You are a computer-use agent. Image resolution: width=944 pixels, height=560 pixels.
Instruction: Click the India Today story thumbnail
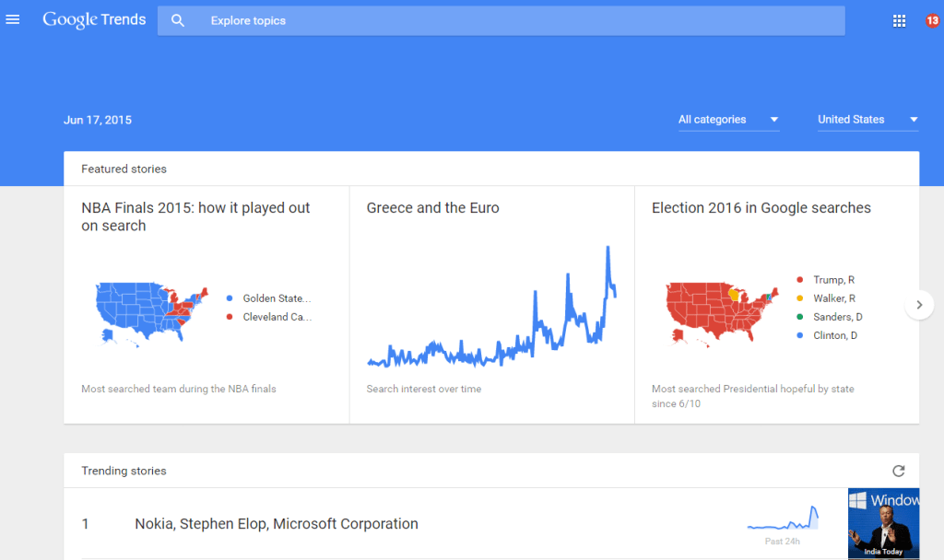tap(883, 523)
